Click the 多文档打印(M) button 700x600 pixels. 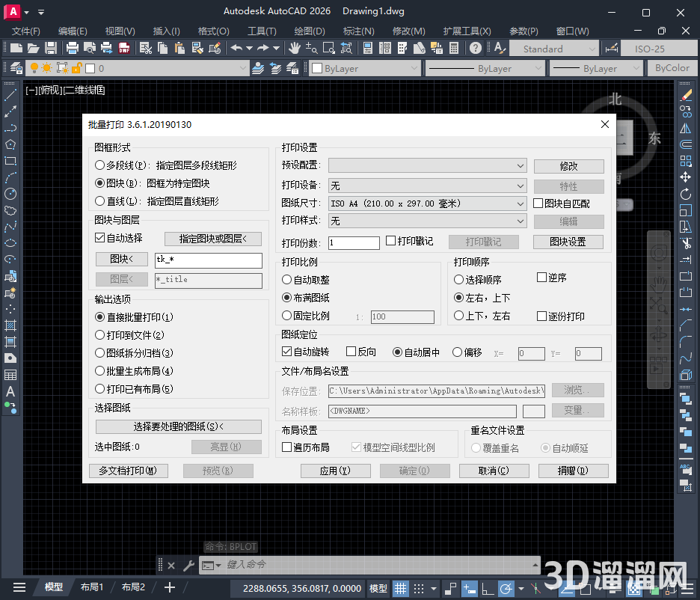(x=129, y=471)
